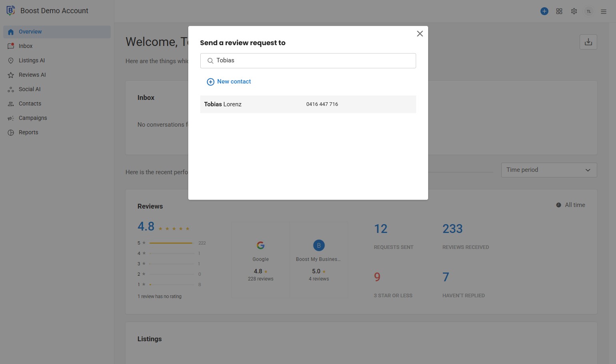Image resolution: width=616 pixels, height=364 pixels.
Task: Click the 5-star rating bar
Action: pos(171,243)
